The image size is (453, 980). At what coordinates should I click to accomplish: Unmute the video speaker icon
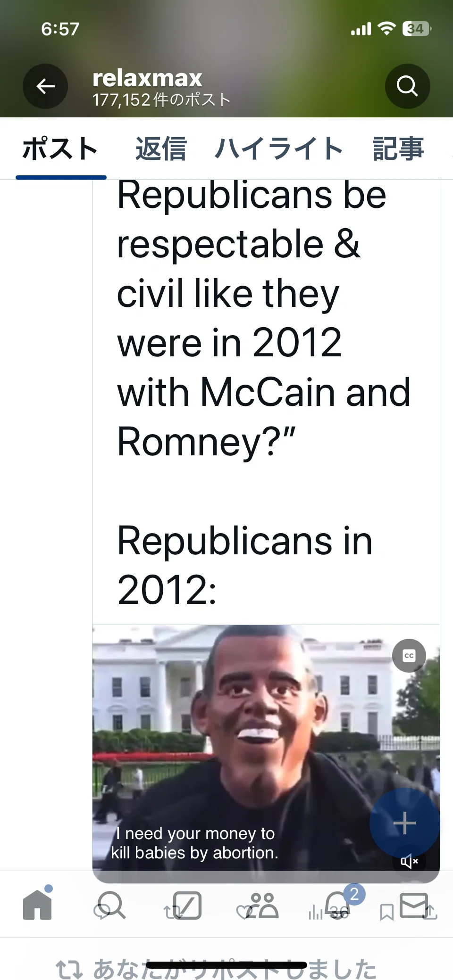[x=409, y=862]
